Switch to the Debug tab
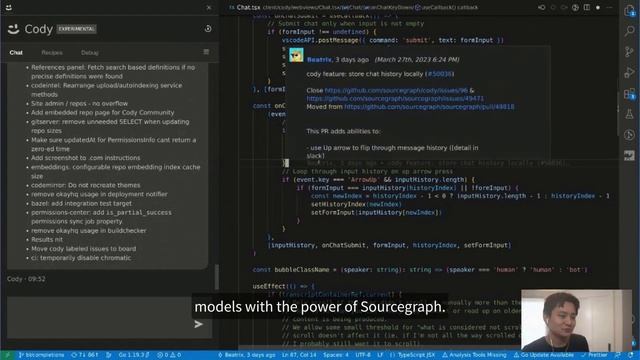 point(90,53)
